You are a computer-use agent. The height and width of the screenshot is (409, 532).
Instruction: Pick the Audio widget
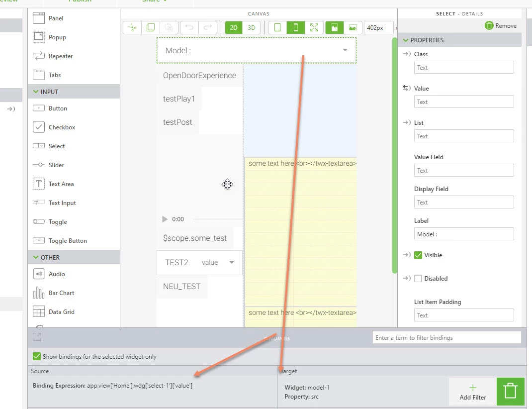[x=49, y=274]
